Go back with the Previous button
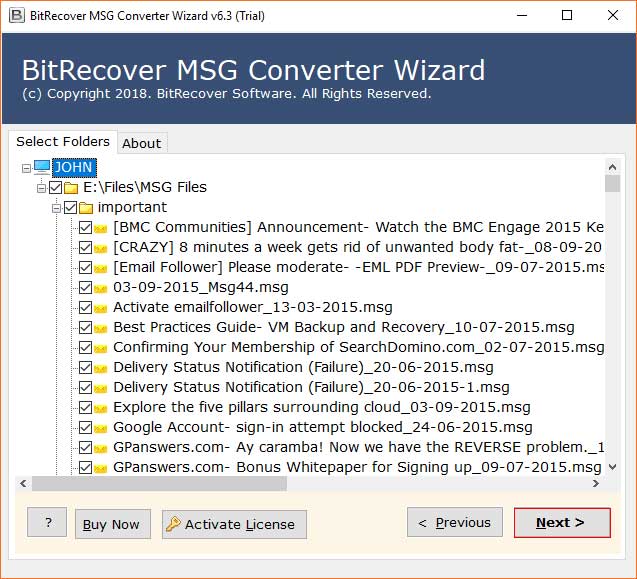This screenshot has height=579, width=637. coord(455,522)
